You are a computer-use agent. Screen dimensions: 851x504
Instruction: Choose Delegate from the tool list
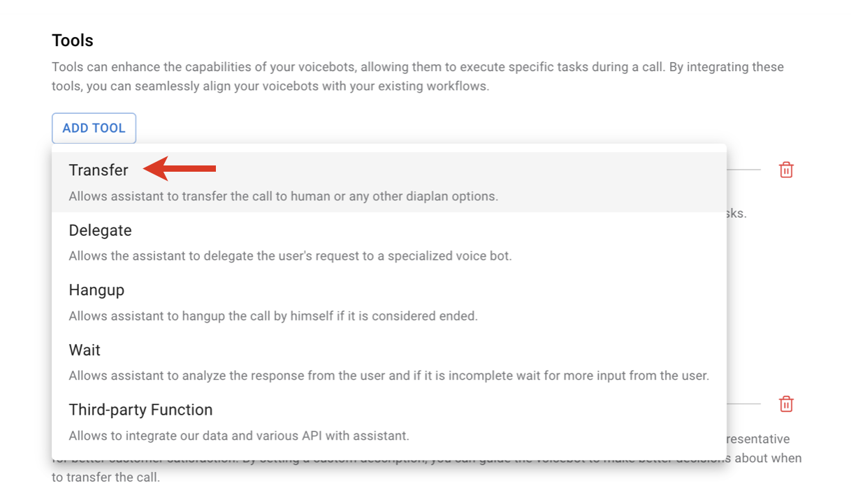[x=100, y=230]
